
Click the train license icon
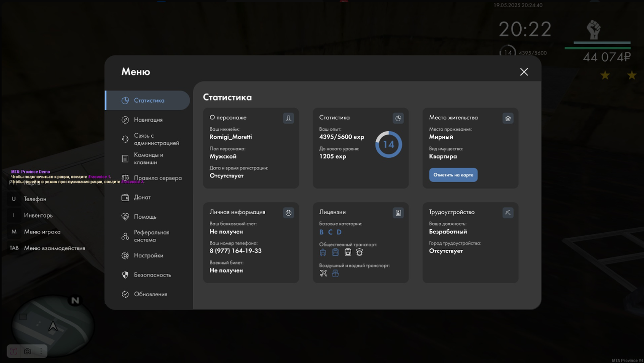(348, 252)
